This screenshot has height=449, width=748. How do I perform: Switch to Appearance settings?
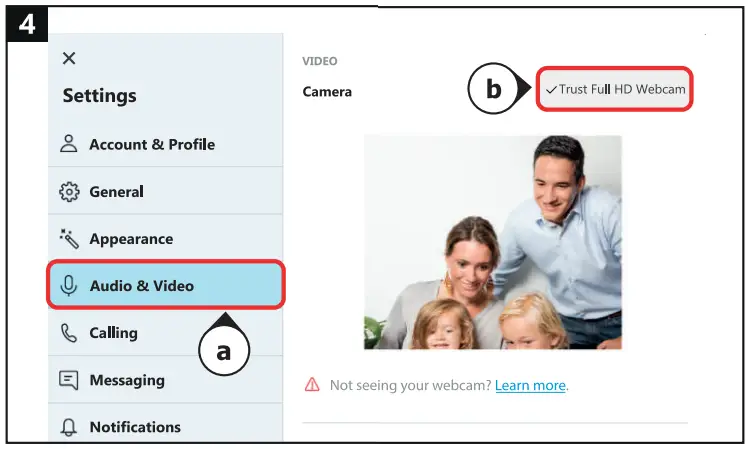[166, 239]
